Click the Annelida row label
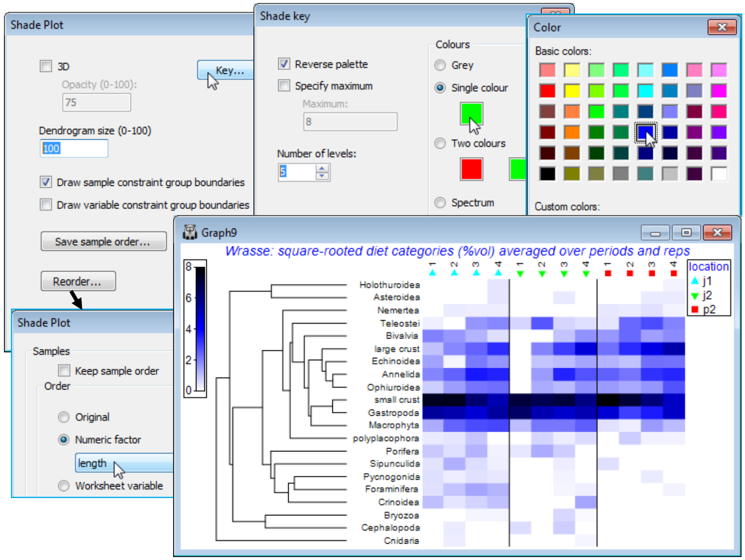745x560 pixels. tap(401, 374)
